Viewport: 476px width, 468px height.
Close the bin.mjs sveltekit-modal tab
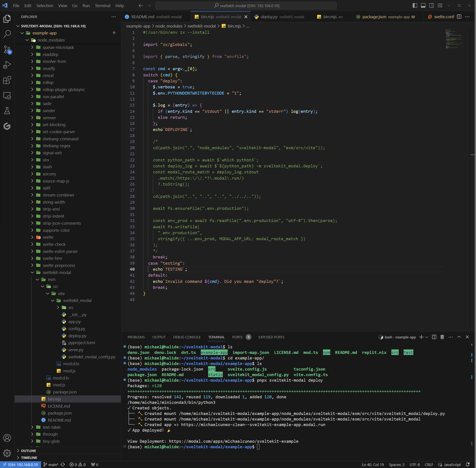246,17
